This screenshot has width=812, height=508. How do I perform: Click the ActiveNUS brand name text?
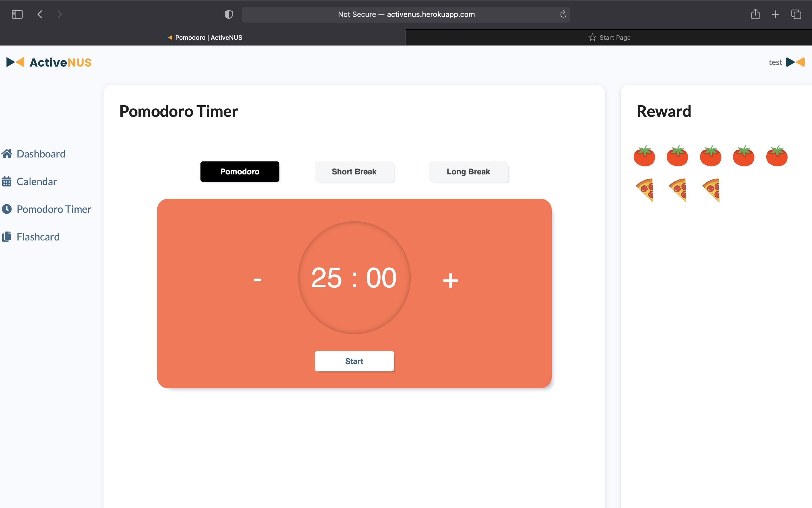[x=60, y=62]
